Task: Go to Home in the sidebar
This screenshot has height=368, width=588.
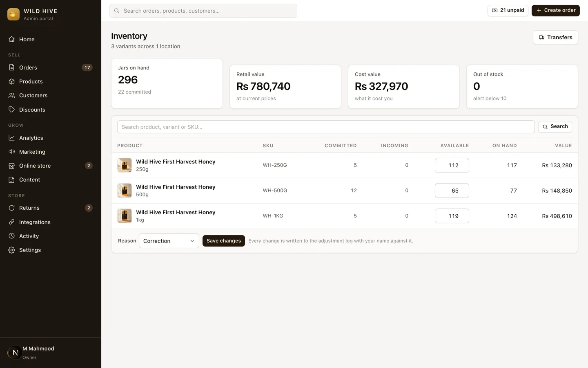Action: click(x=51, y=39)
